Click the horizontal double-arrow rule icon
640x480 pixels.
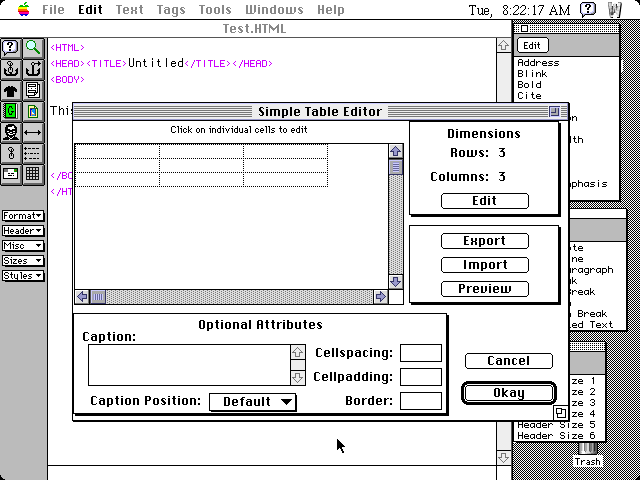coord(33,132)
